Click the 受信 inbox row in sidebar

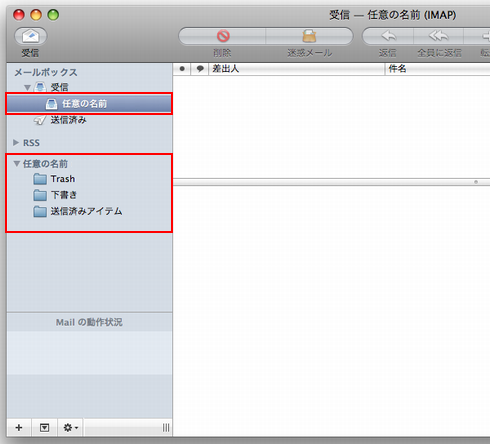click(89, 87)
